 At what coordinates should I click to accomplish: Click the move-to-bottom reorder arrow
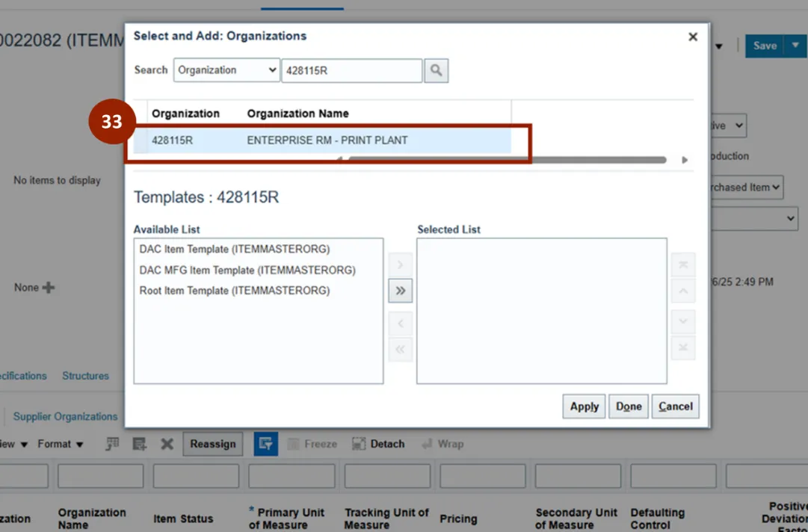[x=683, y=349]
